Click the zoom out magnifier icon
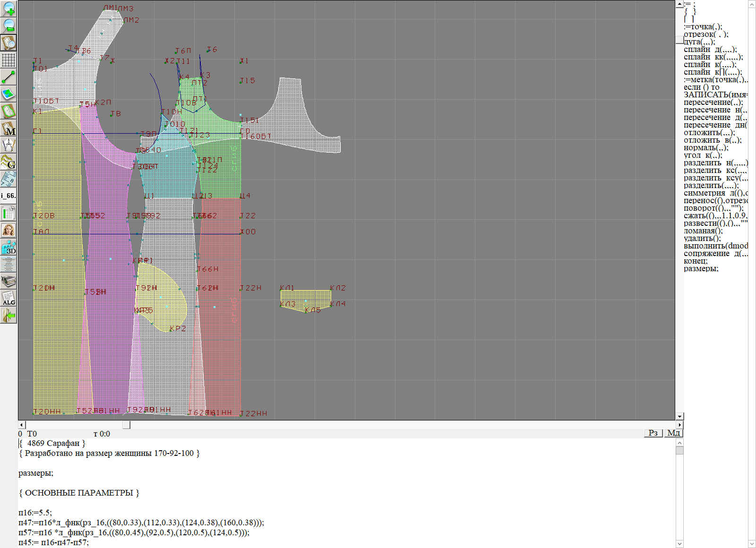The height and width of the screenshot is (548, 756). pyautogui.click(x=9, y=26)
